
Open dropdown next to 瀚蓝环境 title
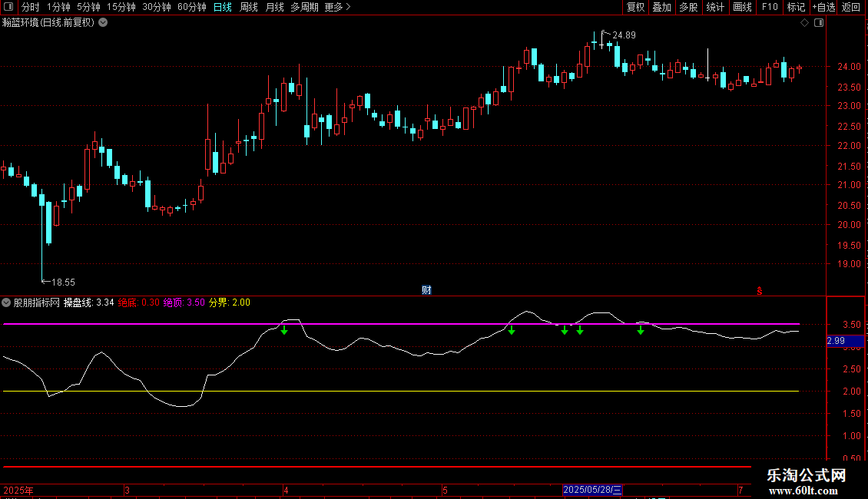(x=103, y=23)
